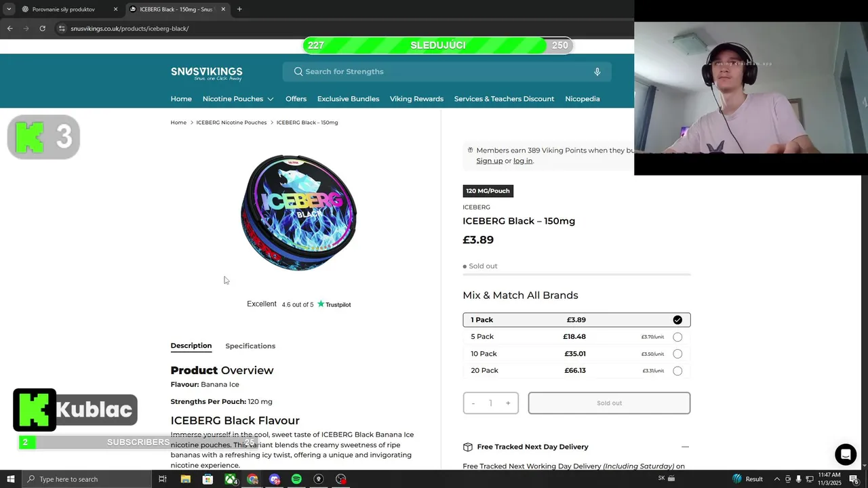Click the browser address bar URL

click(130, 28)
